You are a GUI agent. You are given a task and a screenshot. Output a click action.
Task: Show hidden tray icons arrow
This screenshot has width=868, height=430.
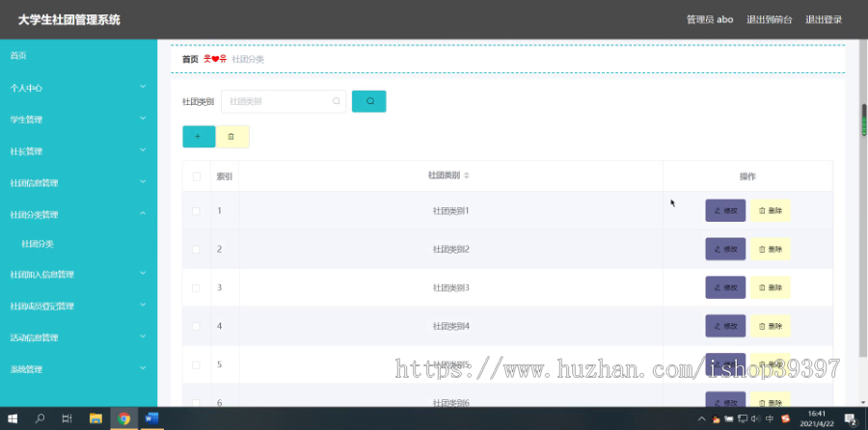(701, 419)
